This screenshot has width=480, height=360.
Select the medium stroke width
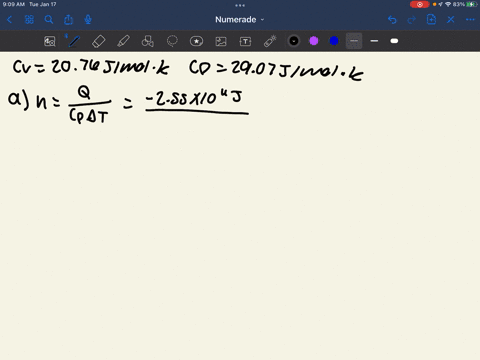pyautogui.click(x=374, y=41)
